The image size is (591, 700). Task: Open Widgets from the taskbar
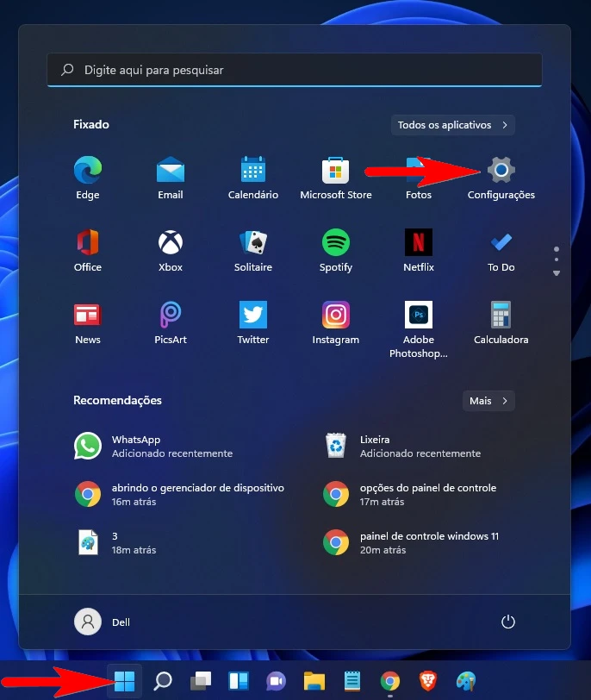click(x=239, y=681)
